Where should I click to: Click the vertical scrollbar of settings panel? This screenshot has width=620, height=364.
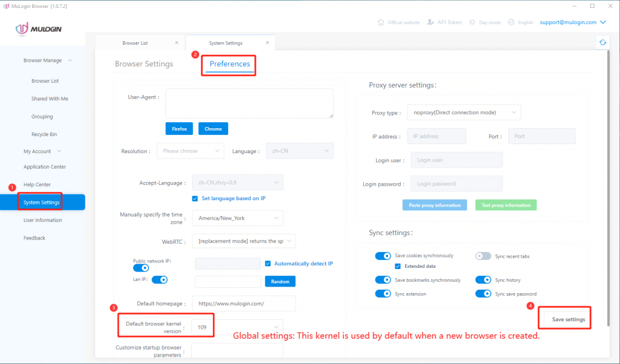(x=608, y=189)
